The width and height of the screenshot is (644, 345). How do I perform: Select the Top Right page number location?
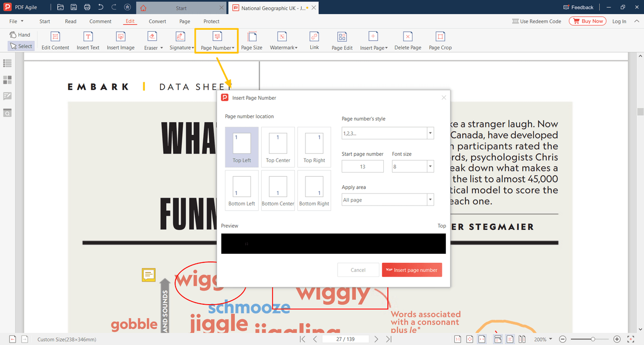(x=314, y=147)
